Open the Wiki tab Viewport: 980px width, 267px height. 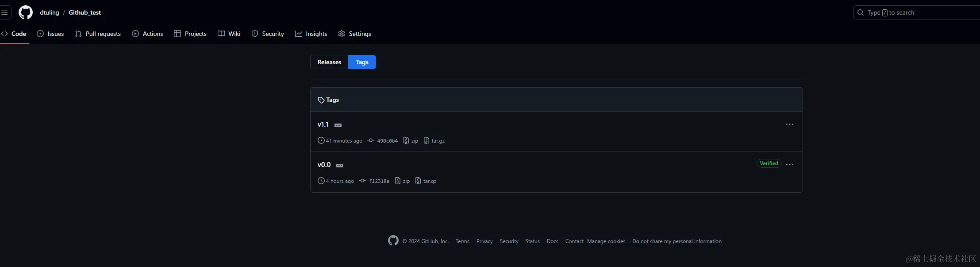pos(229,34)
